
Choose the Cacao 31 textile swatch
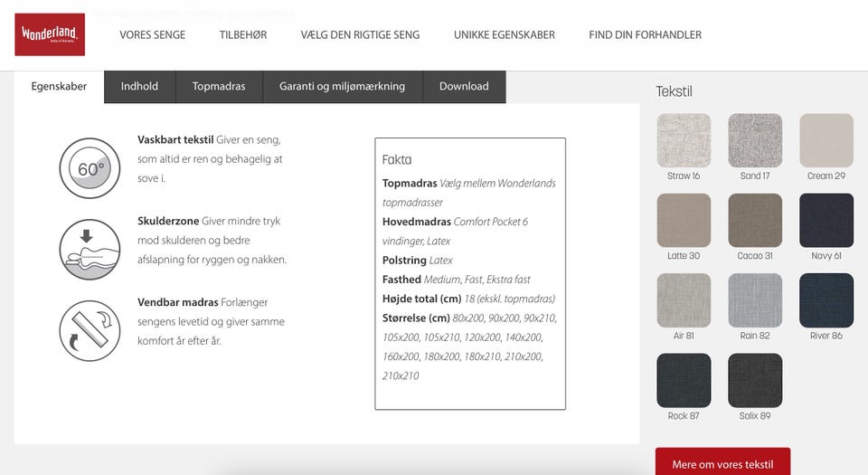point(755,221)
